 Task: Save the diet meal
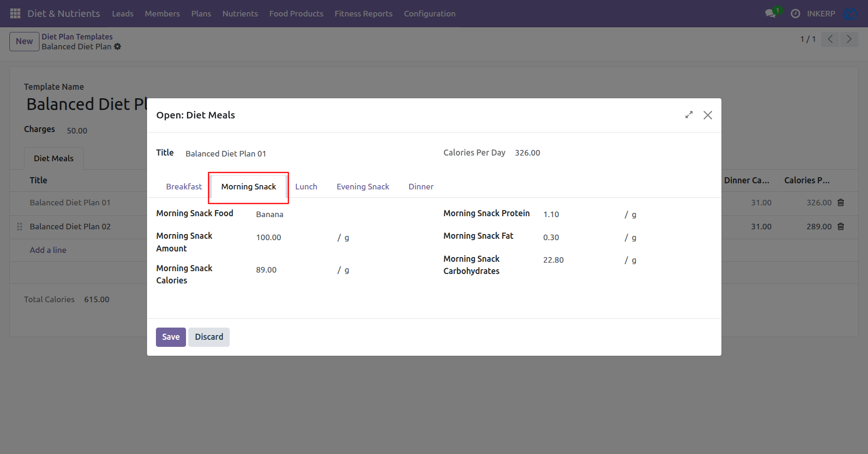click(x=171, y=337)
